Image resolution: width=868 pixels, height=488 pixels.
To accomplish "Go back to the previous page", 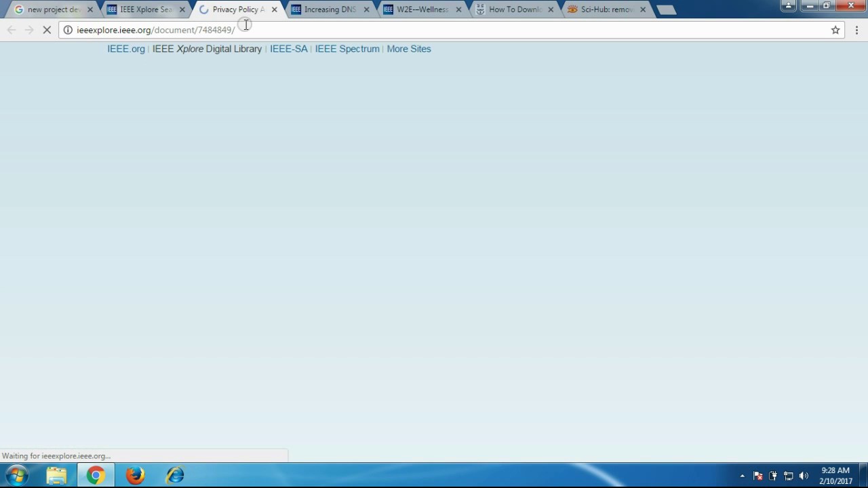I will (12, 30).
